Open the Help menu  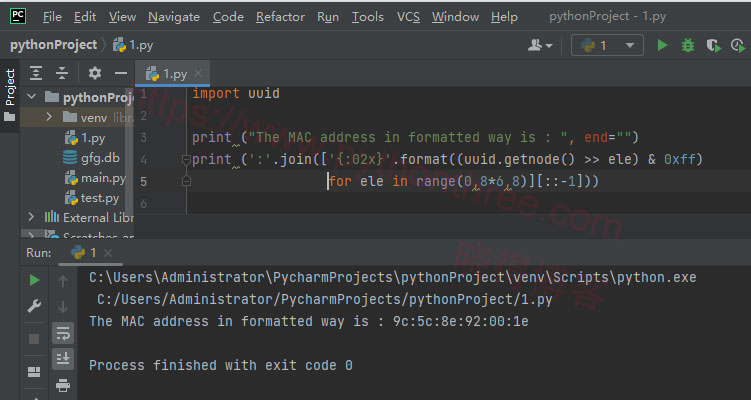coord(504,17)
